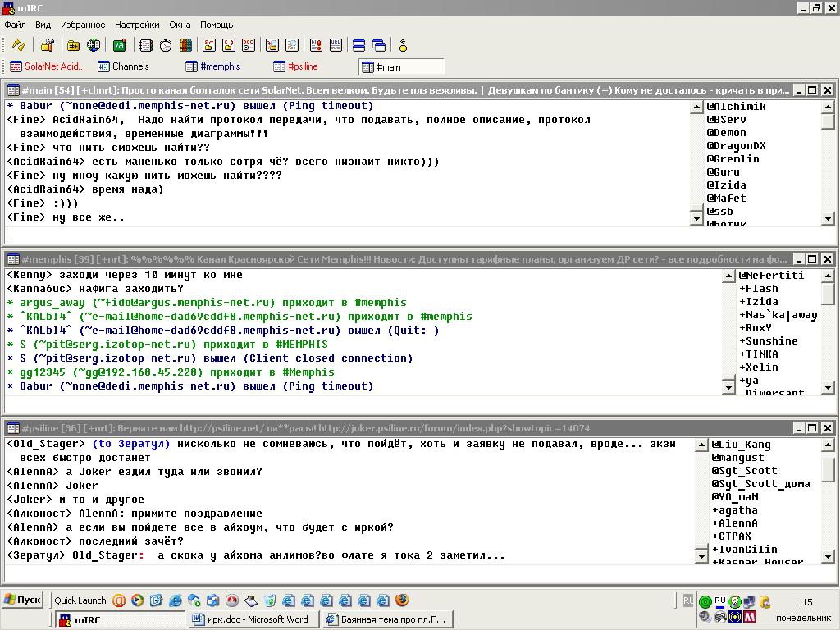Switch to the #psiline tab in switchbar
This screenshot has height=630, width=840.
302,66
